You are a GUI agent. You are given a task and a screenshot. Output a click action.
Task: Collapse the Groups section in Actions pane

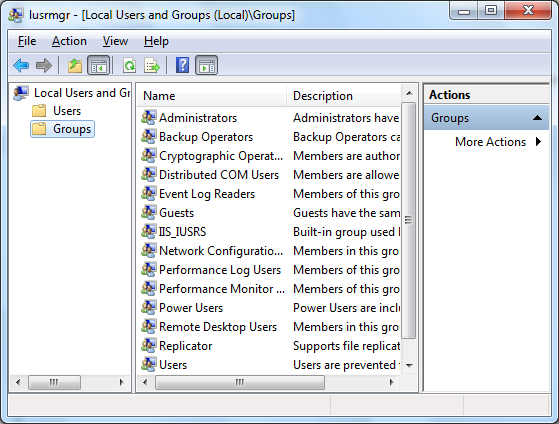tap(537, 118)
